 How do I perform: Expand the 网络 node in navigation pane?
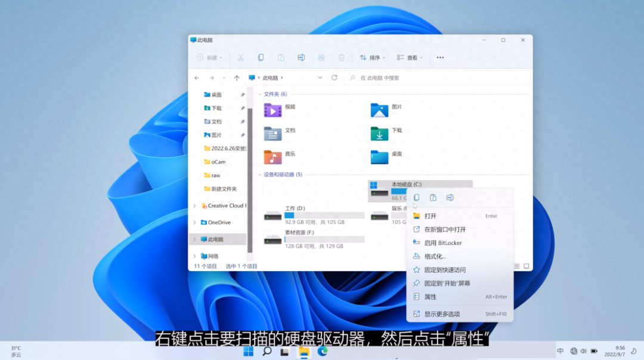(194, 256)
